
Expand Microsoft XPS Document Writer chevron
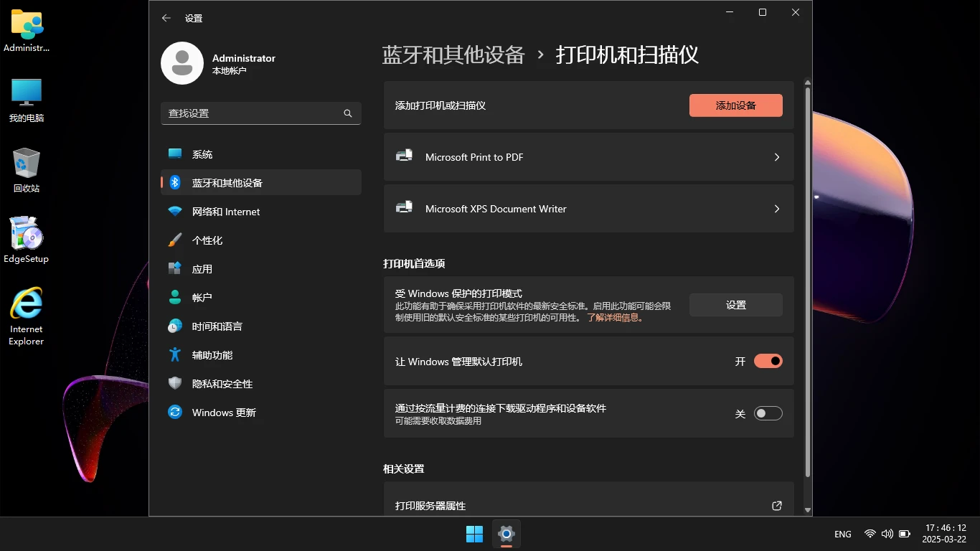pyautogui.click(x=777, y=209)
